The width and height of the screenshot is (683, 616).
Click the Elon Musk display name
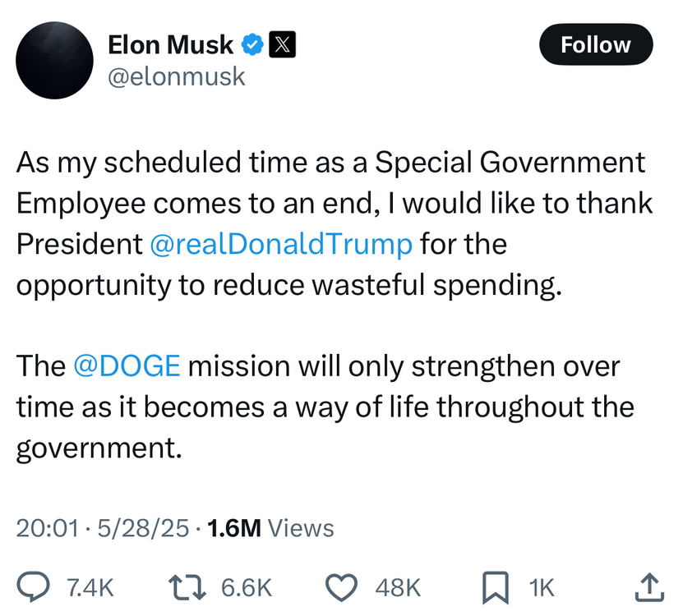pos(171,45)
